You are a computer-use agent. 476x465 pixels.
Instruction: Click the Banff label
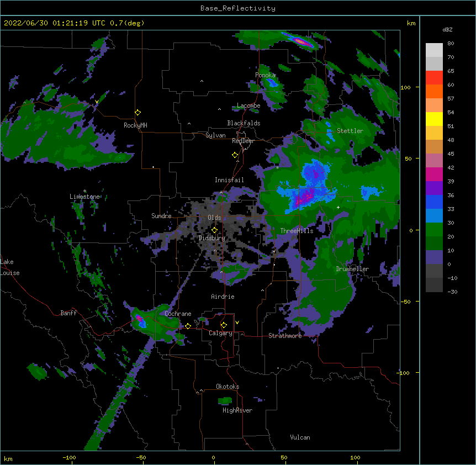[x=68, y=313]
